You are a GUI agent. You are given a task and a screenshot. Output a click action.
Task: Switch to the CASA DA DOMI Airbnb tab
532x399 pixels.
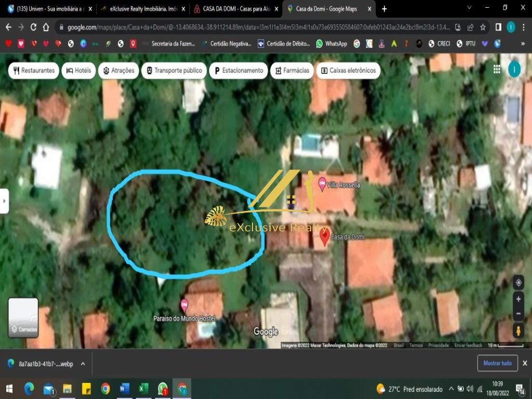point(236,9)
